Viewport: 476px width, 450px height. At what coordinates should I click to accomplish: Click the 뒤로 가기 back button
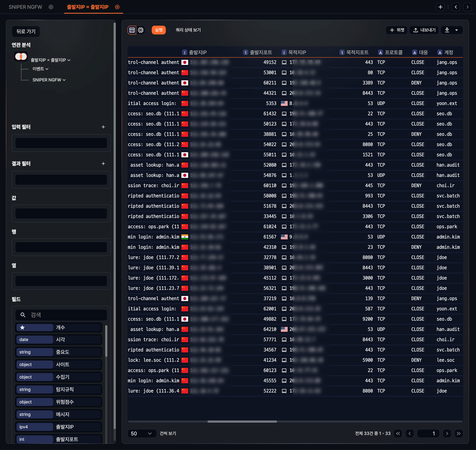[x=26, y=31]
